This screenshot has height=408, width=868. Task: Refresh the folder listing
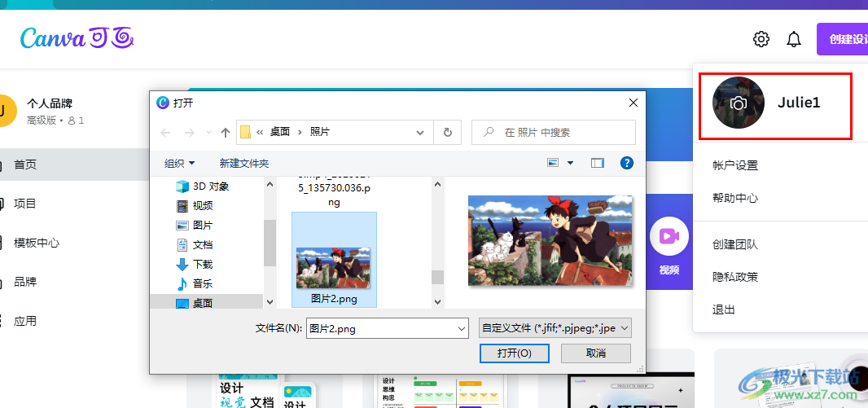tap(448, 132)
